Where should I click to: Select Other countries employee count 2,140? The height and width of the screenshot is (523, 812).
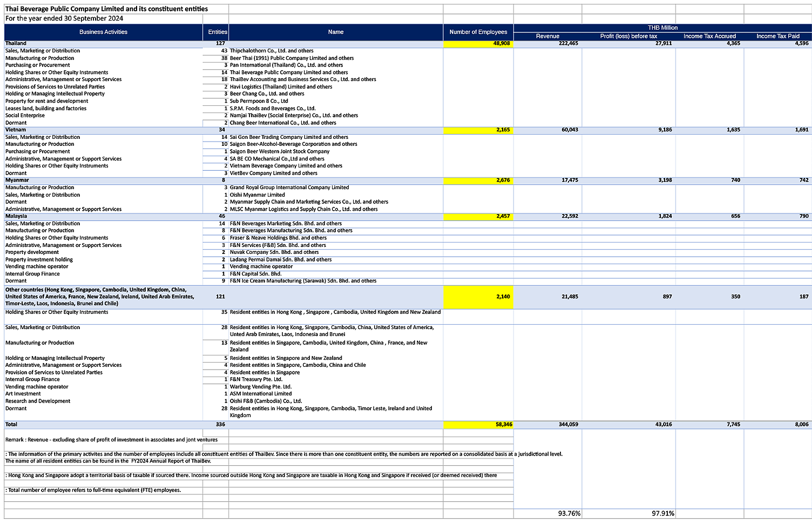478,297
